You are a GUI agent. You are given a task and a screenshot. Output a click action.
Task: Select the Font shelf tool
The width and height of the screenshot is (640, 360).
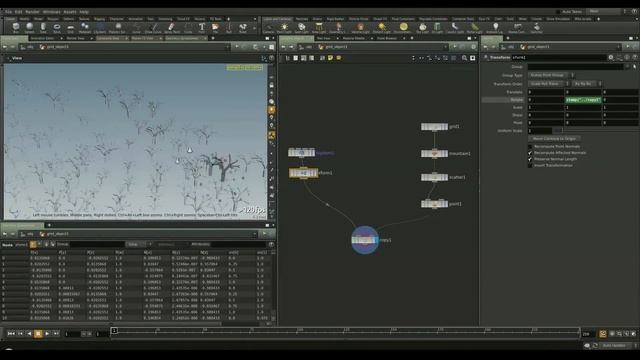(202, 28)
